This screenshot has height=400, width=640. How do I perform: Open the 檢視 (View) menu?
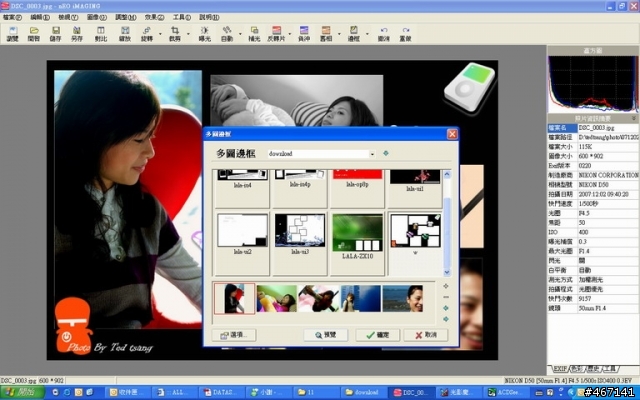point(68,17)
